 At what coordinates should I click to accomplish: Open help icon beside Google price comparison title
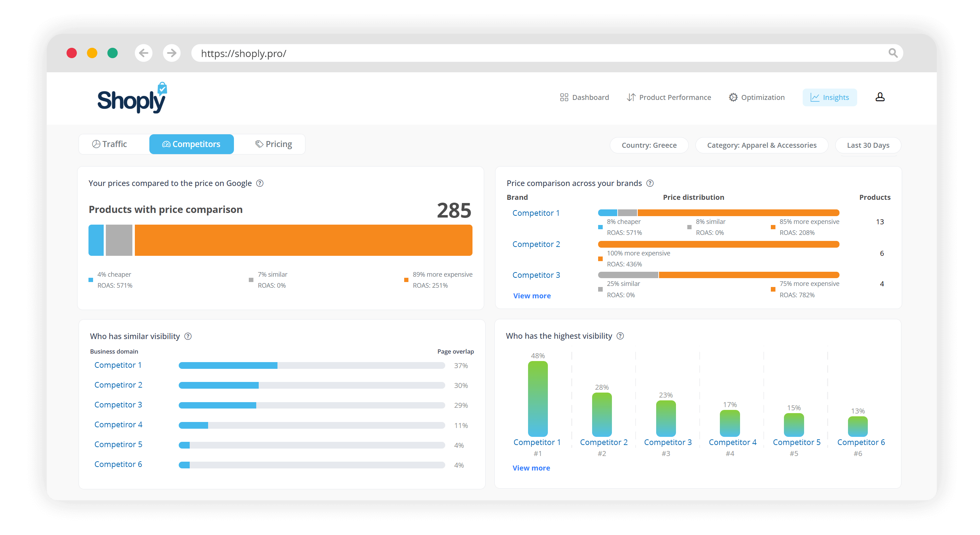[x=260, y=183]
